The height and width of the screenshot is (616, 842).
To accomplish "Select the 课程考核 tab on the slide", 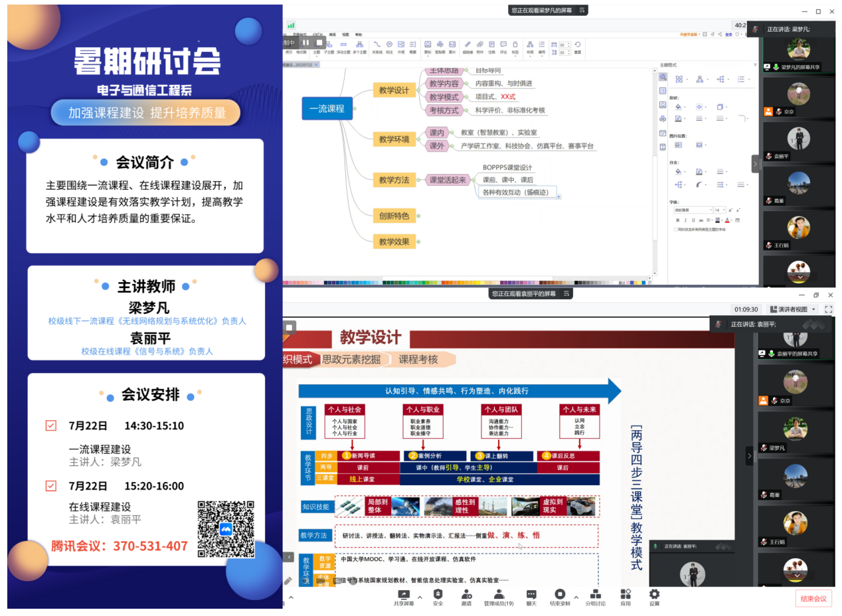I will pos(418,360).
